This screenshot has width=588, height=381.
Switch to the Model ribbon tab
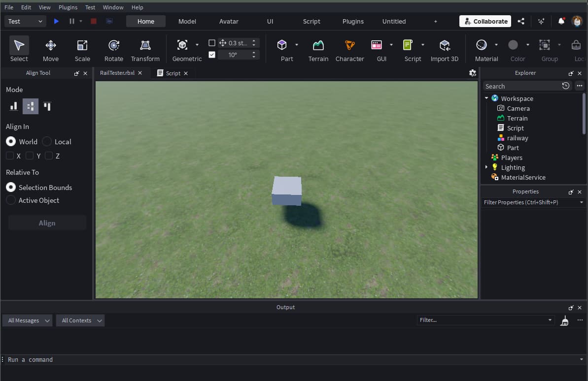(187, 21)
